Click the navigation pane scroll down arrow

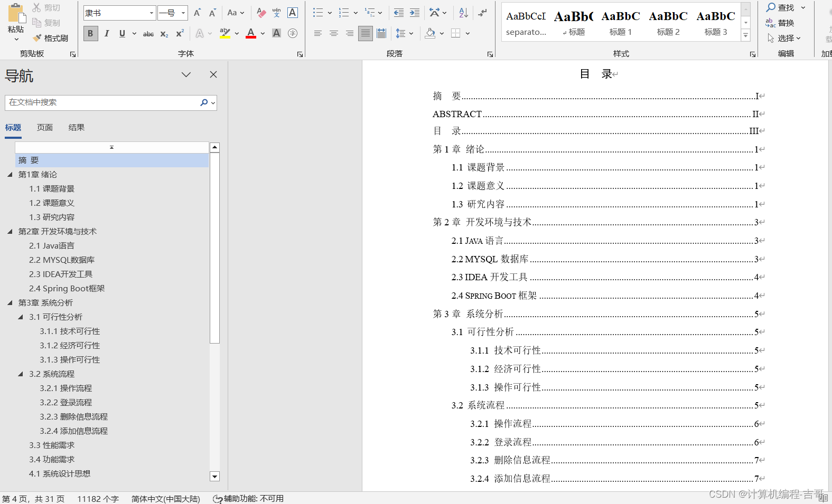[x=214, y=477]
